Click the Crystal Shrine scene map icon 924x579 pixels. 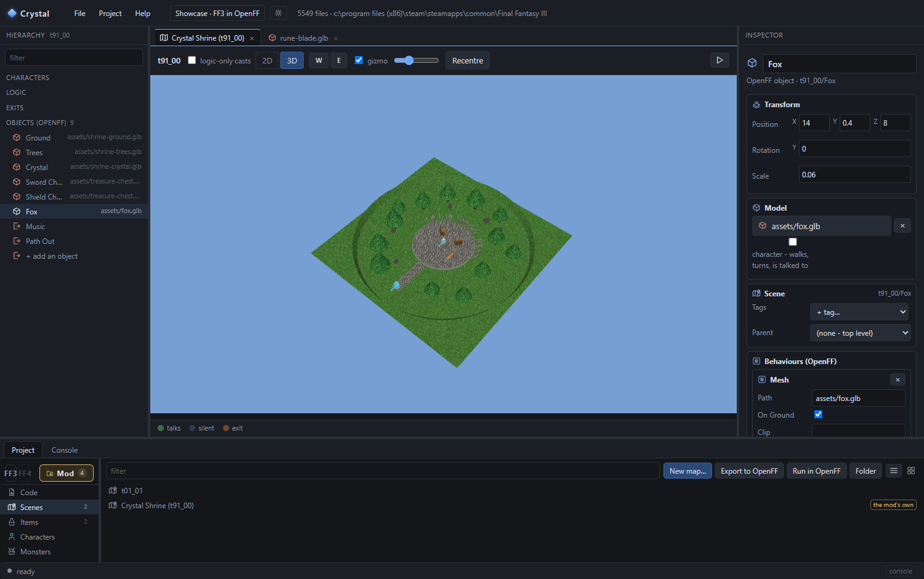[113, 505]
